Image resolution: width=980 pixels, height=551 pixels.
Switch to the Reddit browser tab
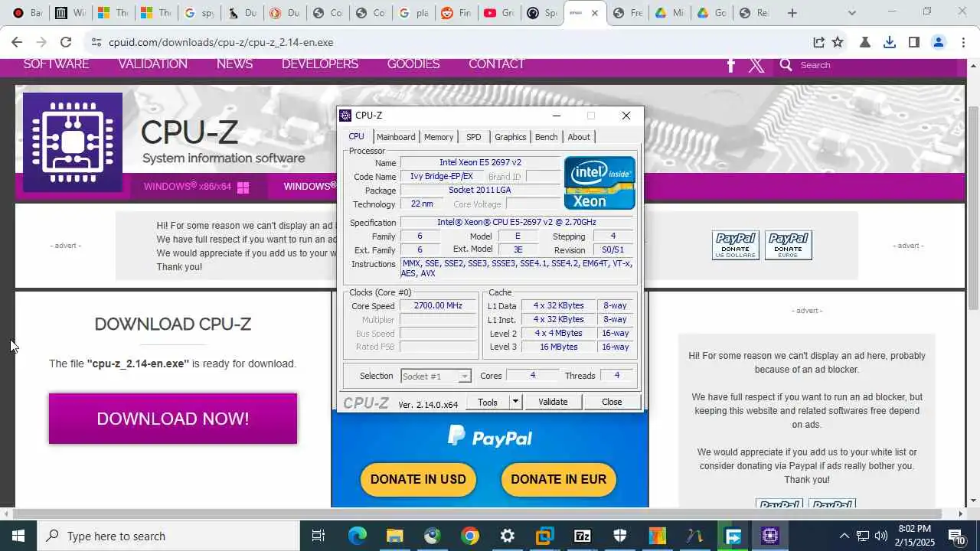pos(455,13)
